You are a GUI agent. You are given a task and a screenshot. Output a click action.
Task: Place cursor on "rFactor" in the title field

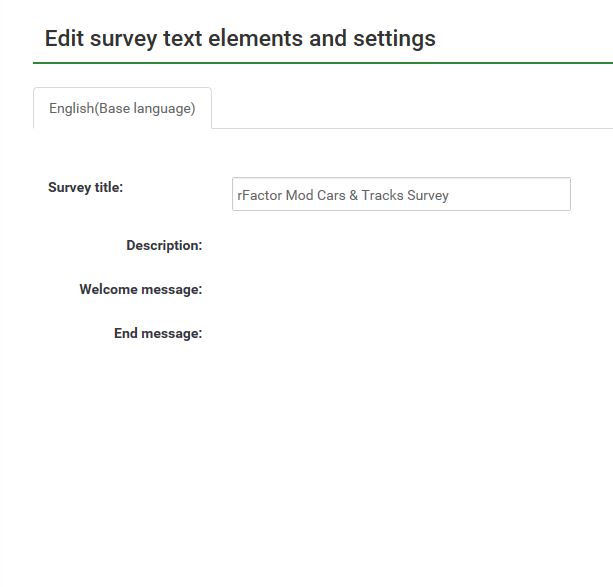259,195
